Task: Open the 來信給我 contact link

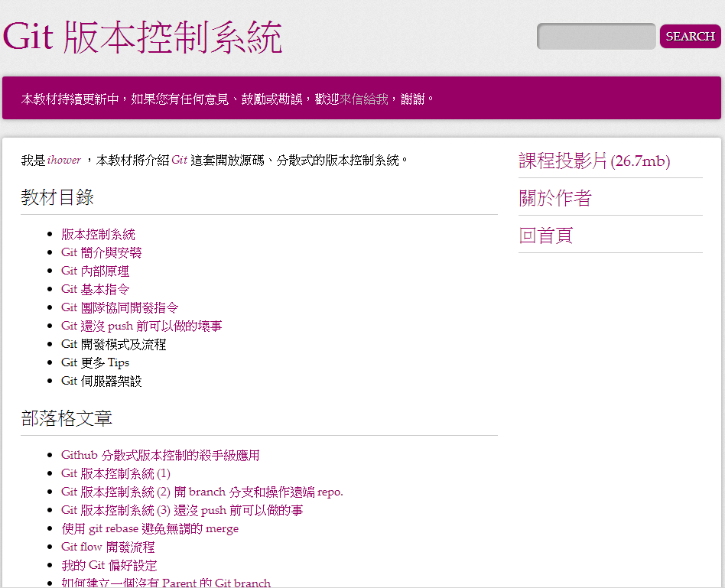Action: 363,99
